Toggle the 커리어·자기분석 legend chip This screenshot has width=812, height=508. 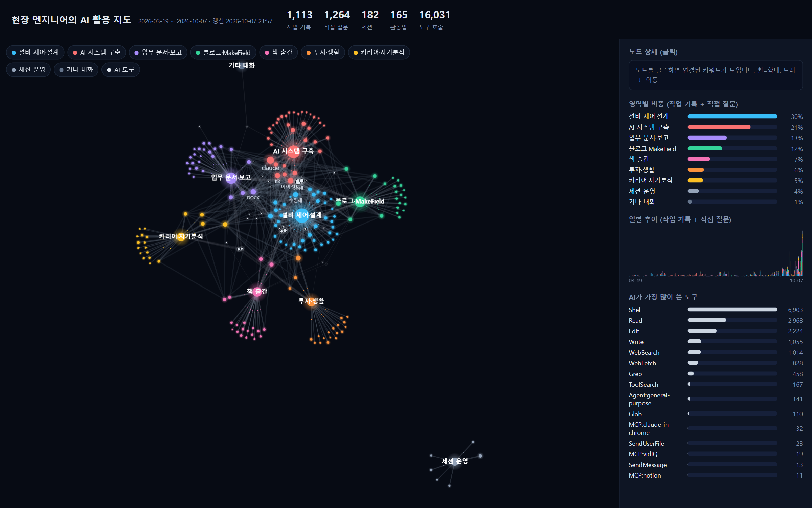[379, 52]
